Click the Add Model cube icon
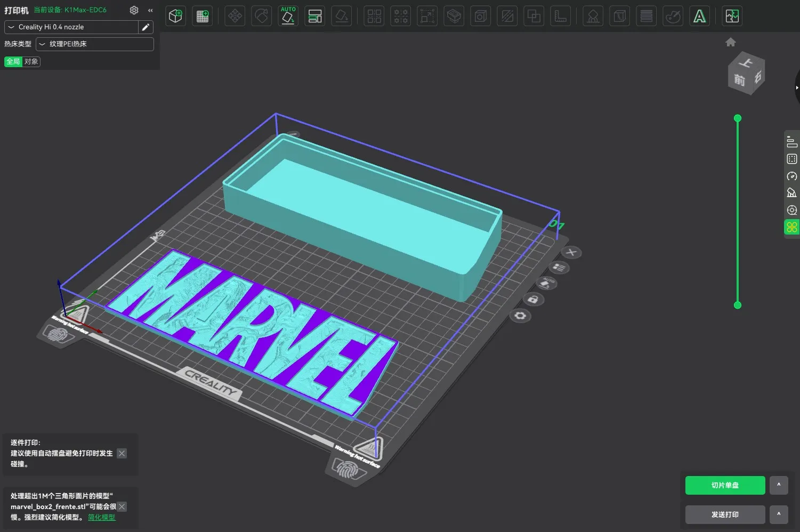 pos(175,16)
